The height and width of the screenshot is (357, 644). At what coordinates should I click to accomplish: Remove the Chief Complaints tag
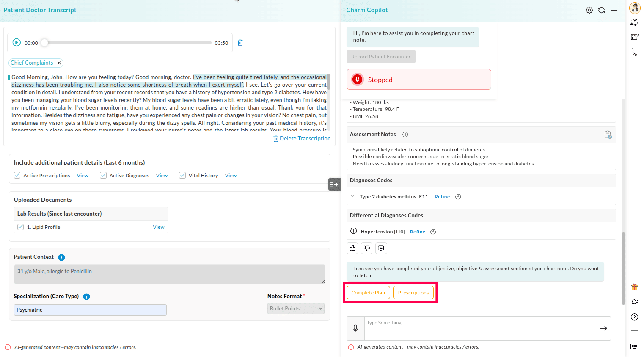[x=59, y=63]
